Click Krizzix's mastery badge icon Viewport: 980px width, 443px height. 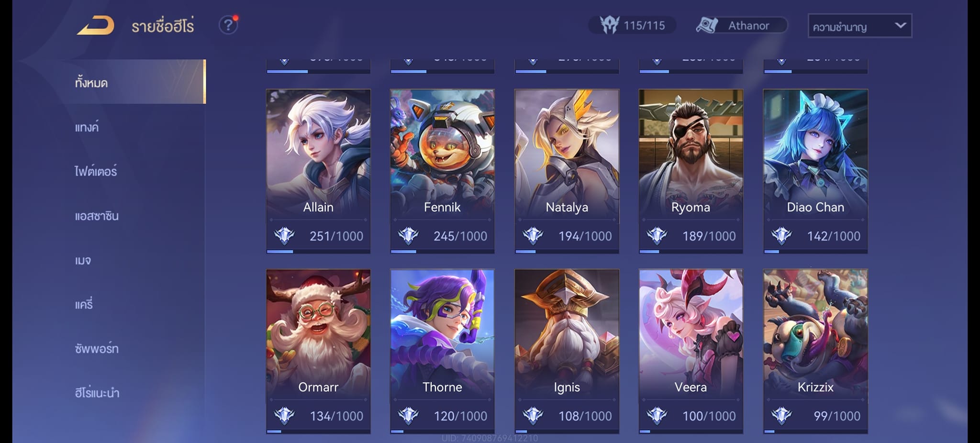[781, 416]
